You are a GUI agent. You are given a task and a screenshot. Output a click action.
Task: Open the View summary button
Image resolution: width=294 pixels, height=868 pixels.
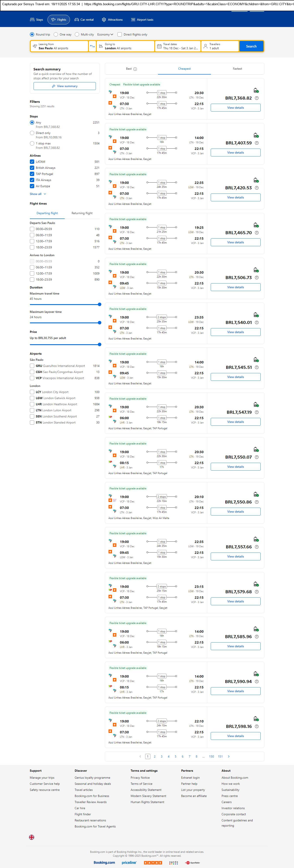(x=64, y=86)
